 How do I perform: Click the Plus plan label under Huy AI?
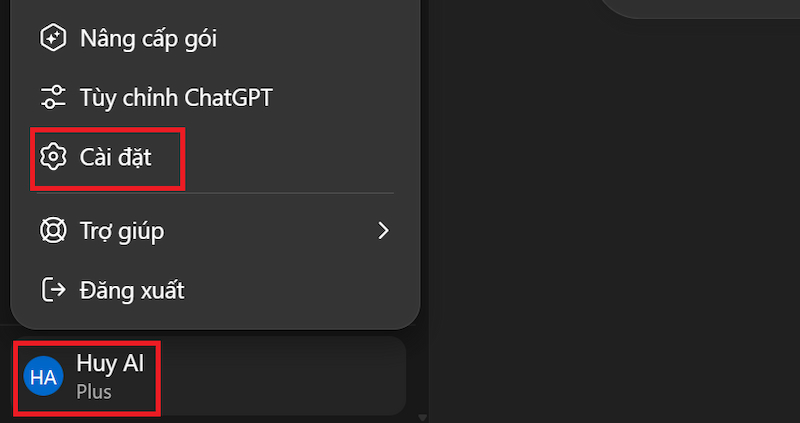click(x=94, y=392)
